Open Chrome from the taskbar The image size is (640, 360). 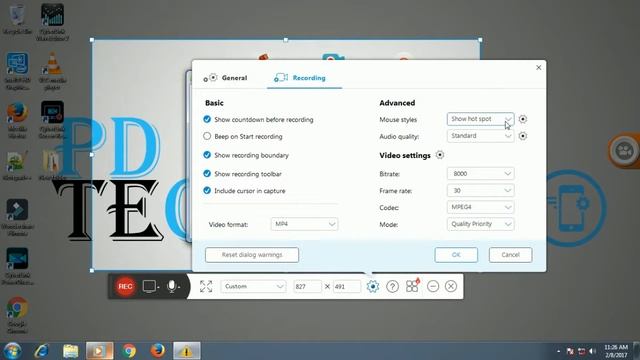129,351
